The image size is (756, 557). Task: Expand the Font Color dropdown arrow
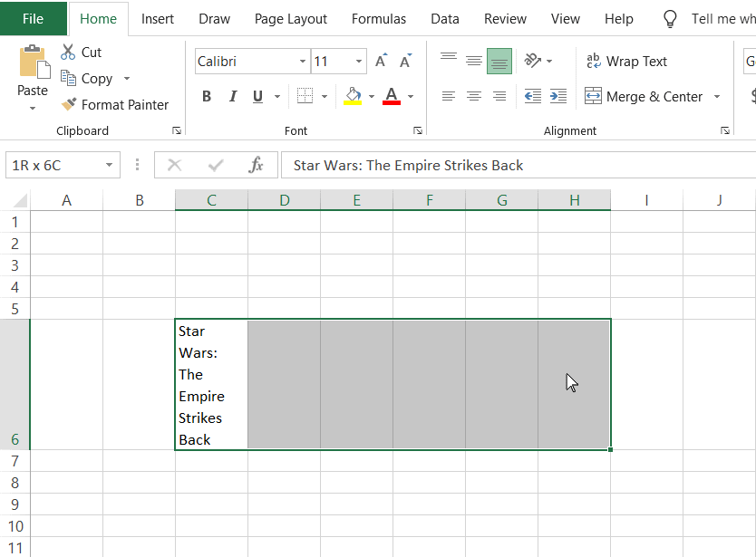[x=411, y=96]
